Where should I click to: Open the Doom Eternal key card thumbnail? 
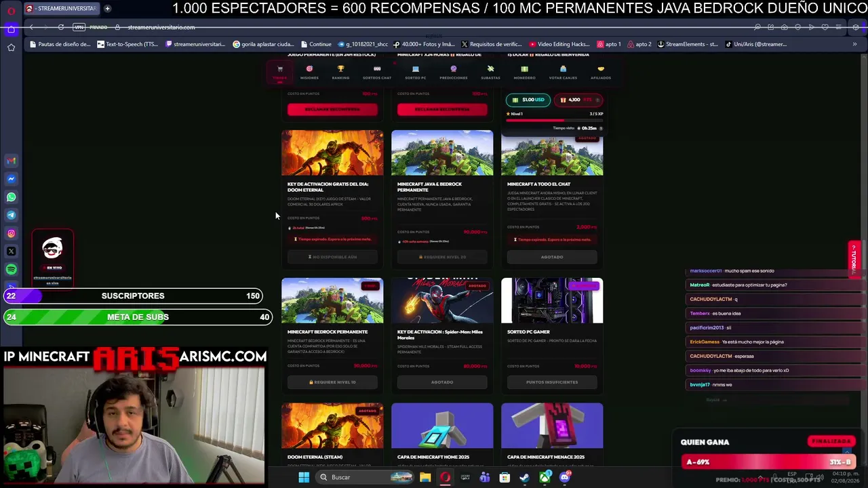(x=332, y=152)
